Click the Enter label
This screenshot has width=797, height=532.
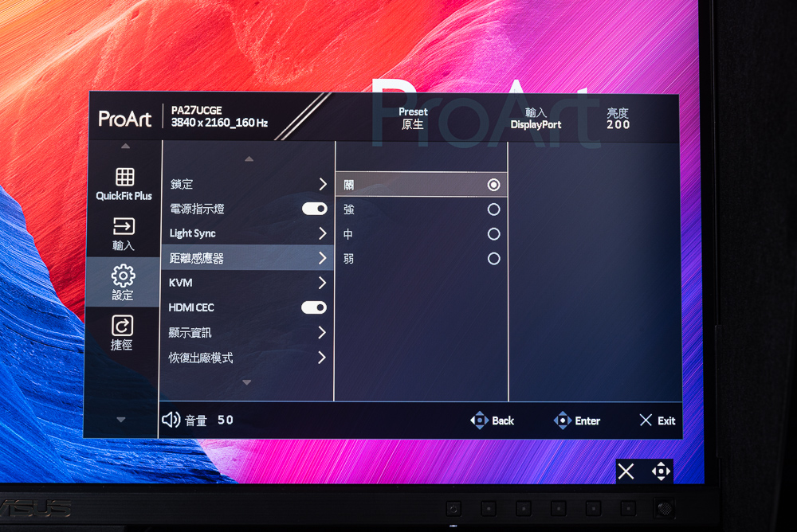(x=587, y=421)
